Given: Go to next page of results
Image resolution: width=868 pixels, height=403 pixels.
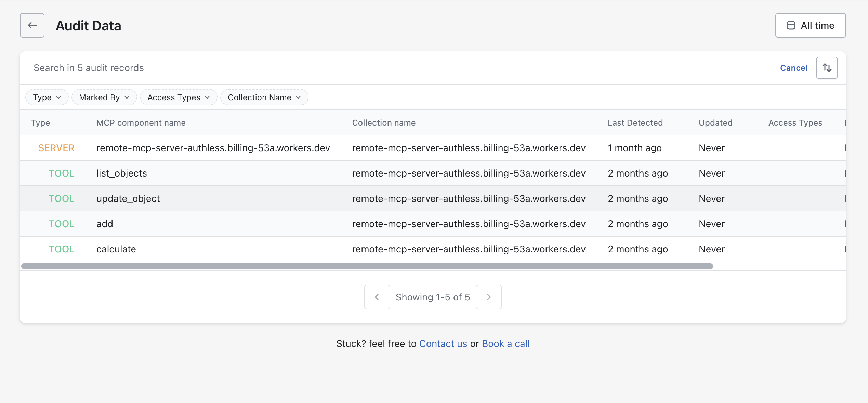Looking at the screenshot, I should pyautogui.click(x=488, y=297).
